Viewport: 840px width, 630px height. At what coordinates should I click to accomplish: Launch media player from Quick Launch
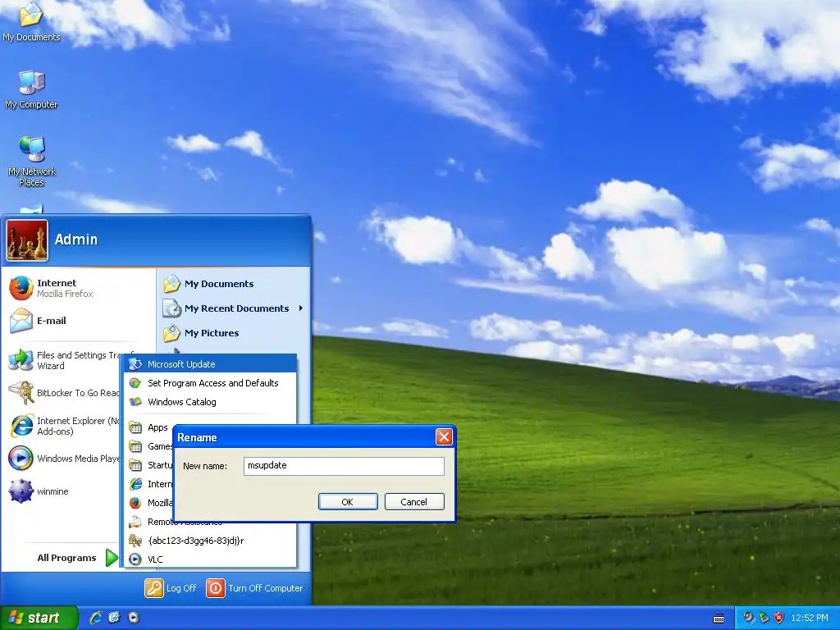(x=134, y=618)
